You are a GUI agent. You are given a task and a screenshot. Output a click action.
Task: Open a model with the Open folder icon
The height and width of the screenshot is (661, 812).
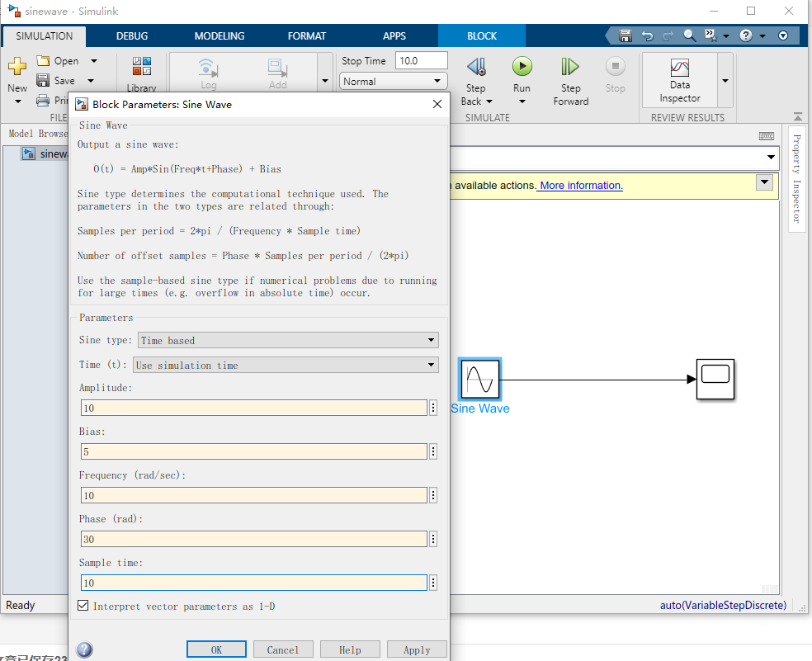click(x=43, y=60)
